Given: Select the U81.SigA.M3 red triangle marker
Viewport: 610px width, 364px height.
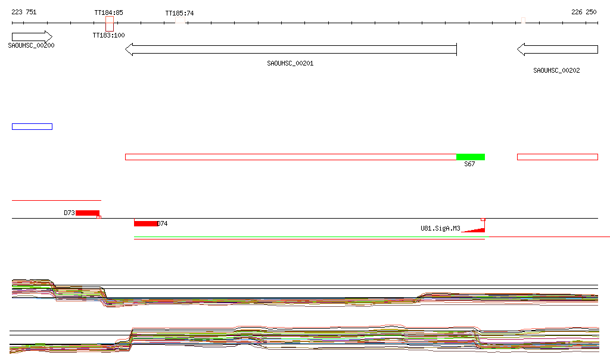Looking at the screenshot, I should tap(473, 230).
